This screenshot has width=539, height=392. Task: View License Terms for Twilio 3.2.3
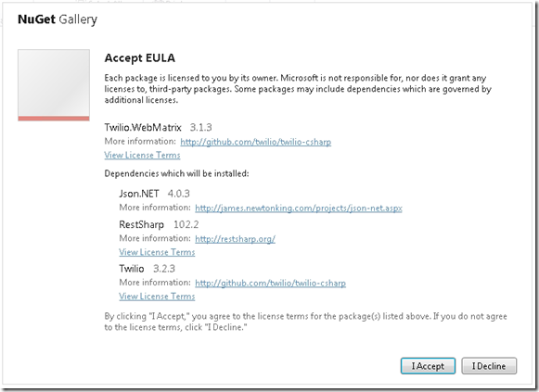click(x=157, y=297)
